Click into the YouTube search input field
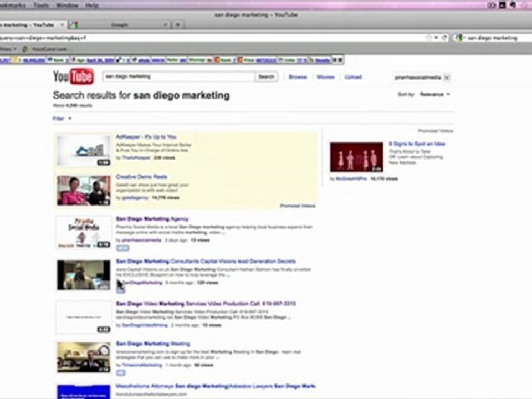The height and width of the screenshot is (399, 532). pos(179,76)
